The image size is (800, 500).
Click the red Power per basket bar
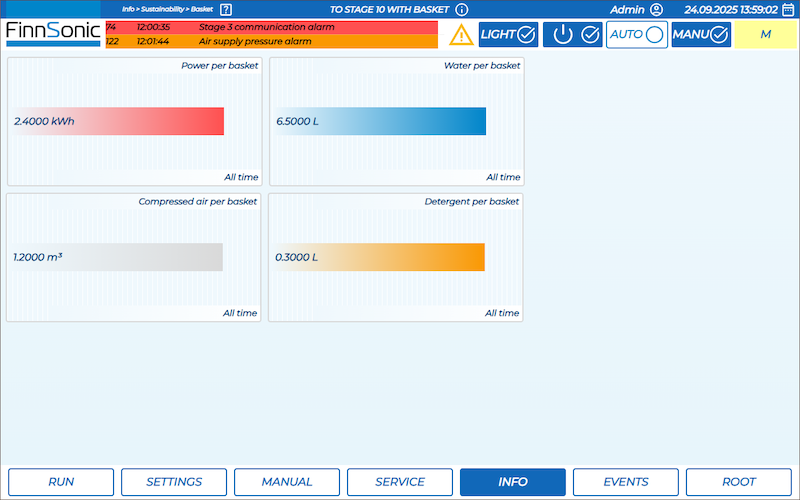(x=117, y=121)
